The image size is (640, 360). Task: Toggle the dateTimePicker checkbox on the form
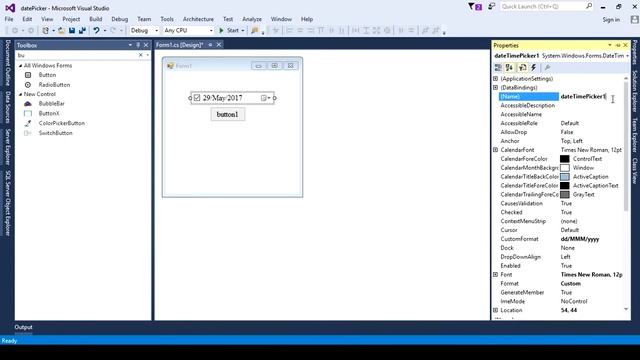197,98
